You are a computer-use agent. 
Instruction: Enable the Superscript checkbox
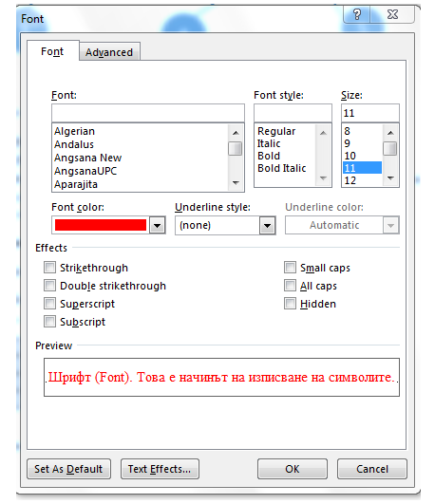tap(49, 304)
